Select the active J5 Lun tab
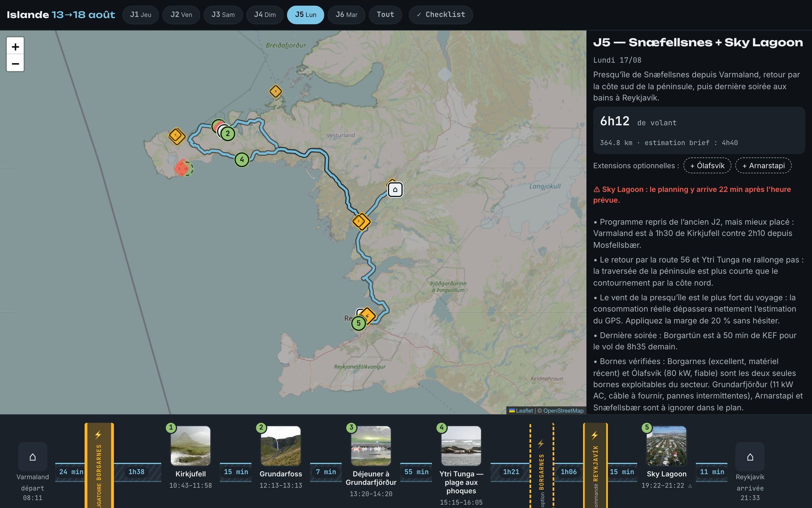The width and height of the screenshot is (812, 508). coord(305,15)
